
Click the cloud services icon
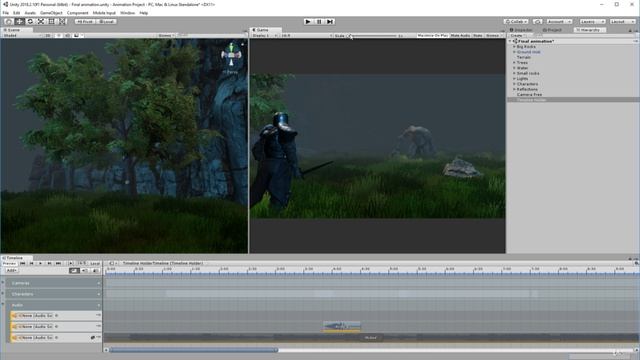pyautogui.click(x=538, y=21)
